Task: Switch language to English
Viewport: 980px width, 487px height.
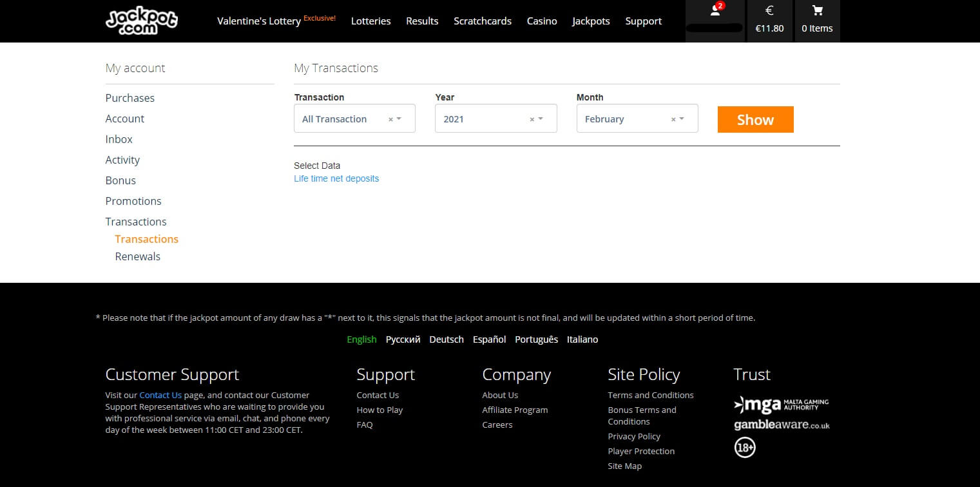Action: 361,339
